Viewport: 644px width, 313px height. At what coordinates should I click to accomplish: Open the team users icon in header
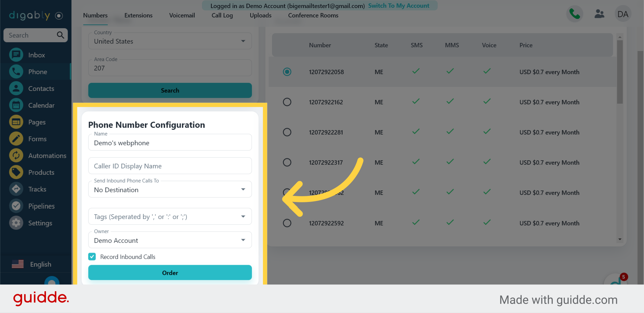click(x=599, y=14)
